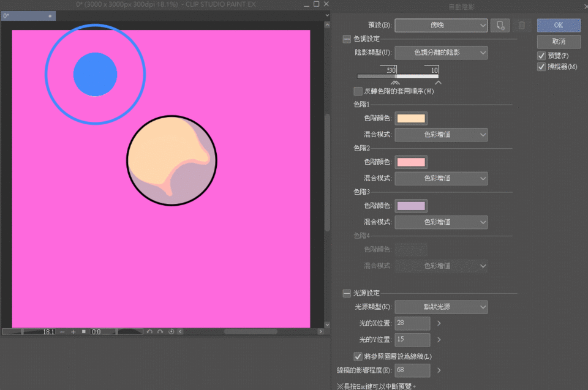
Task: Click the zoom in plus icon below canvas
Action: pos(73,332)
